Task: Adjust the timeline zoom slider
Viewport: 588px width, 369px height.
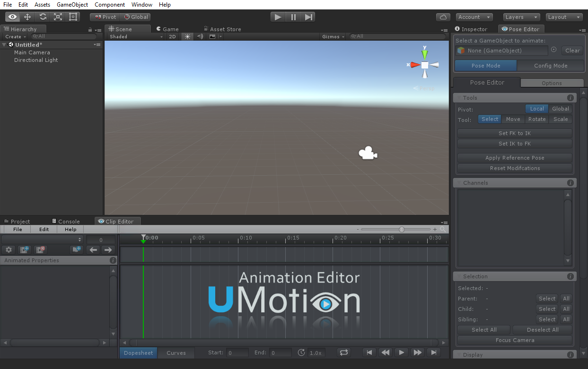Action: tap(402, 229)
